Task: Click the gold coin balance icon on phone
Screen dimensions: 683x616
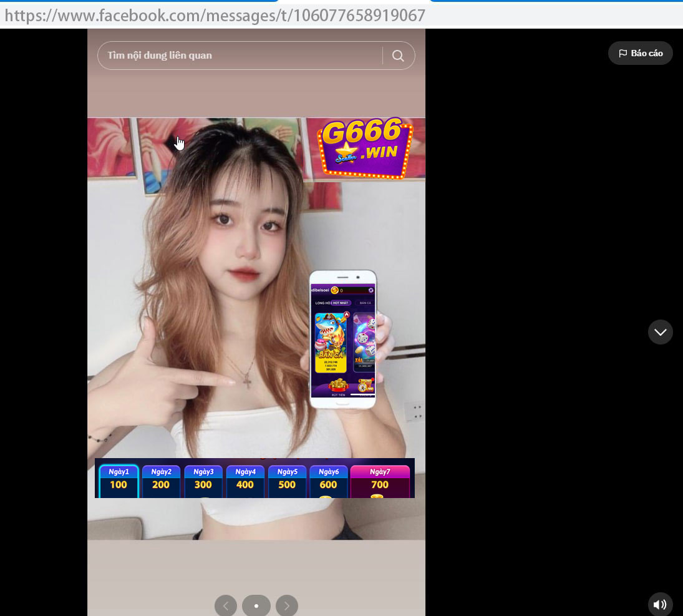Action: 334,290
